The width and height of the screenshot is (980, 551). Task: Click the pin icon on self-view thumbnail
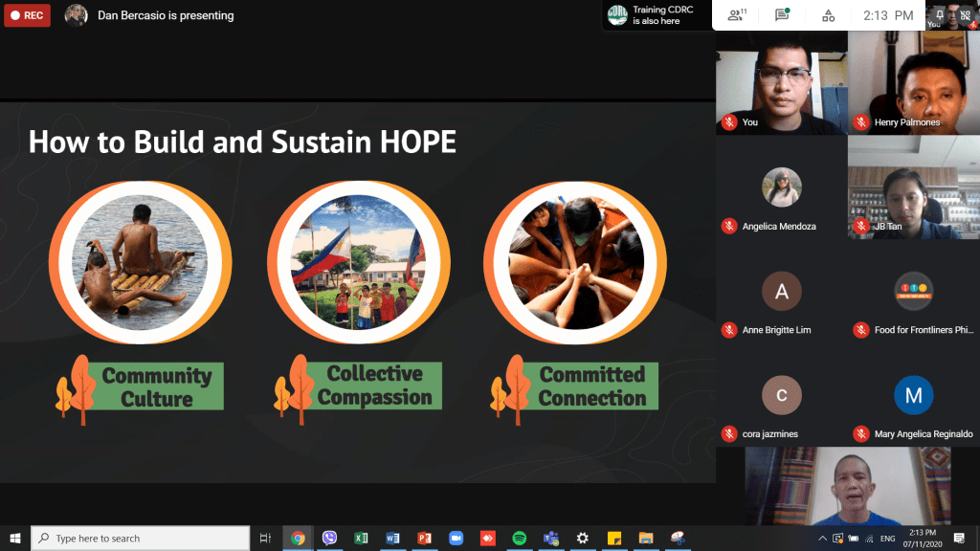click(941, 15)
